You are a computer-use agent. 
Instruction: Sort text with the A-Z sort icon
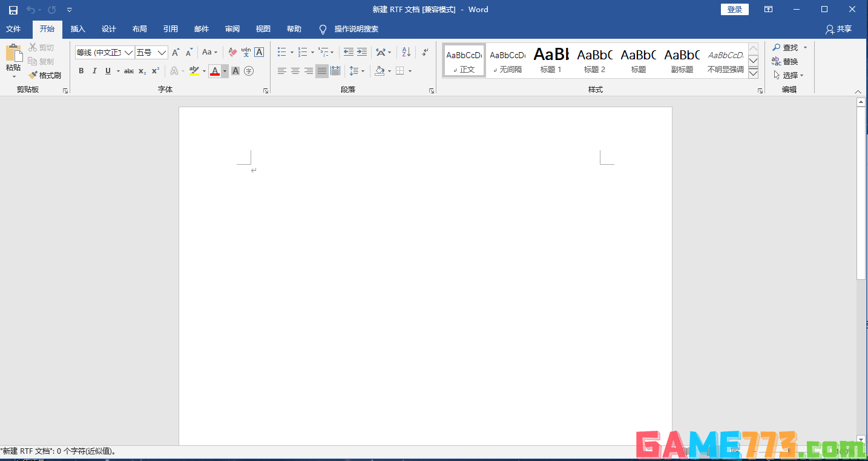406,53
